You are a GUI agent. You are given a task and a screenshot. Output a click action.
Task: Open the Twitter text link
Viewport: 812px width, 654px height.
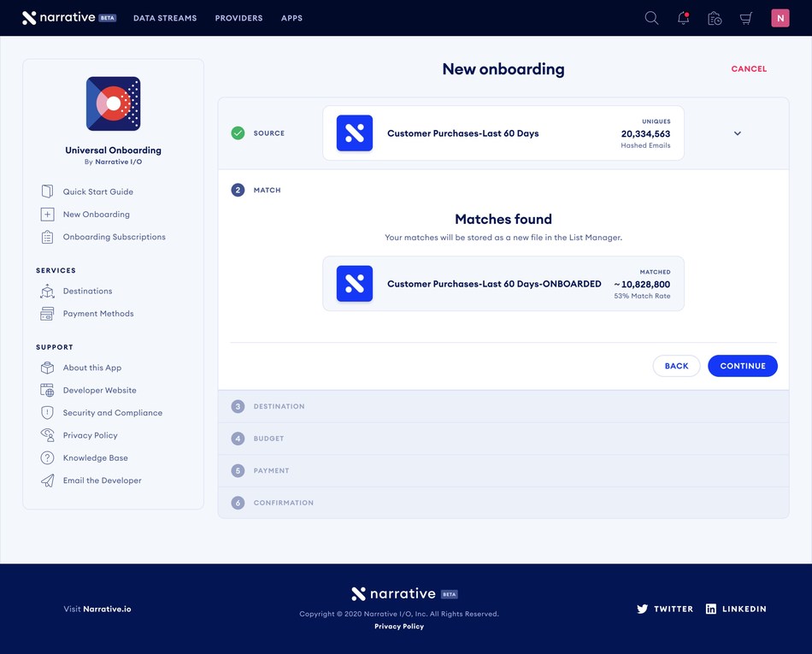pos(674,609)
